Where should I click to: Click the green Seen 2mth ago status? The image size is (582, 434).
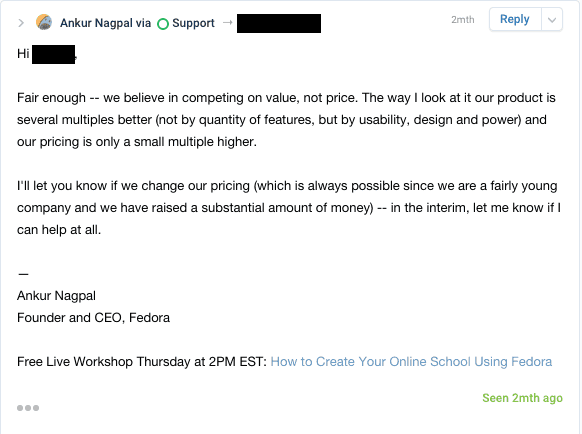(x=522, y=398)
